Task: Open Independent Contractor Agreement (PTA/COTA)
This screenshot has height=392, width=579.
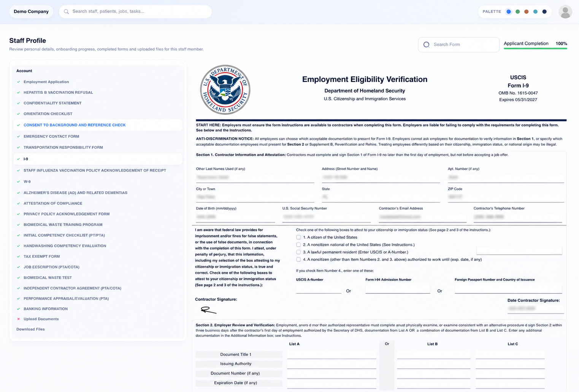Action: pyautogui.click(x=72, y=288)
